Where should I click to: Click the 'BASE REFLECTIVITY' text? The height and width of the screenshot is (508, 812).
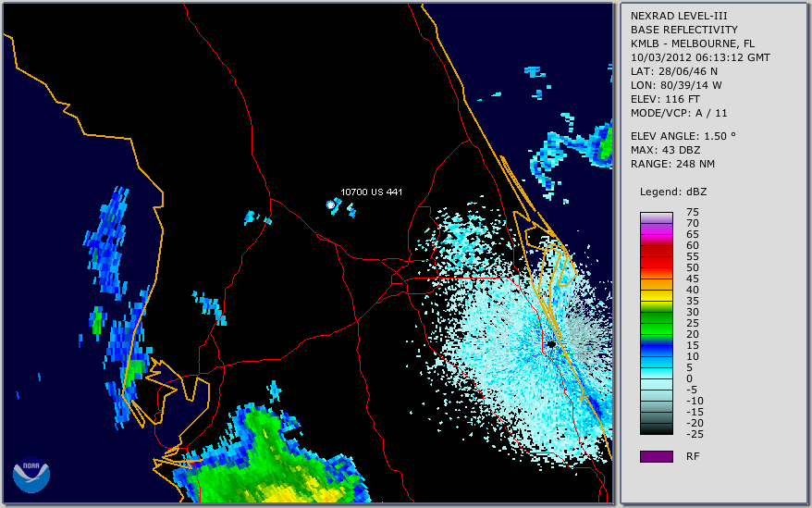[x=683, y=30]
